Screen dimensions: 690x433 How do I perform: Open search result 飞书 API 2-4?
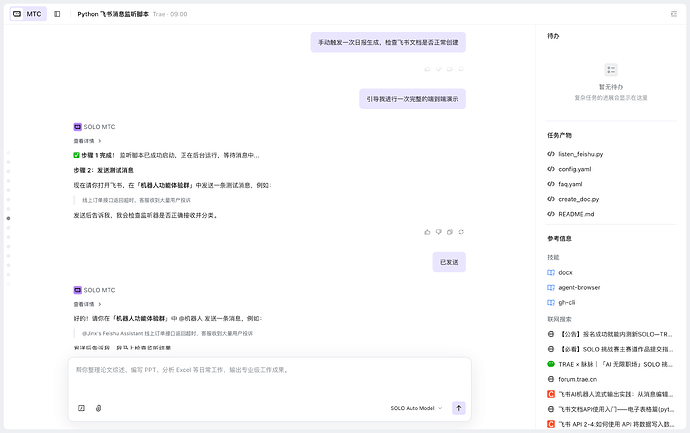click(x=616, y=424)
